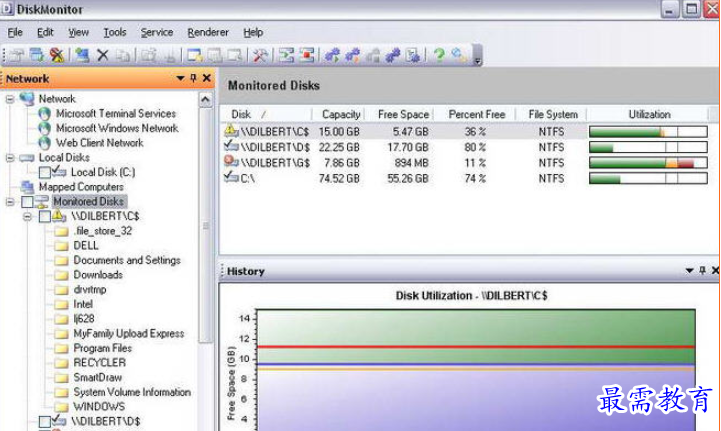The height and width of the screenshot is (431, 721).
Task: Open Help via the question mark toolbar icon
Action: [x=439, y=55]
